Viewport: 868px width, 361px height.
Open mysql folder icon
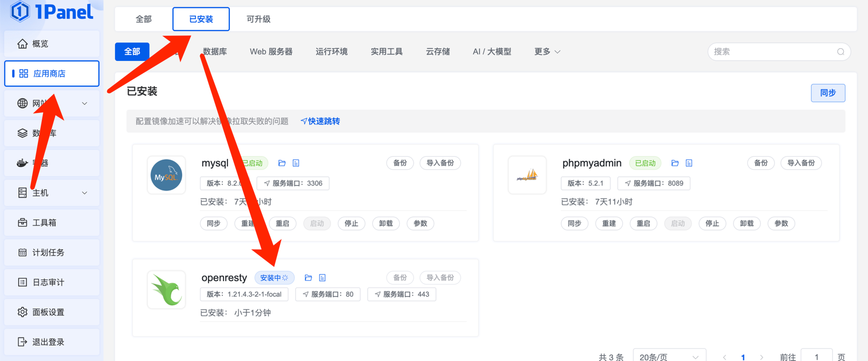(281, 163)
